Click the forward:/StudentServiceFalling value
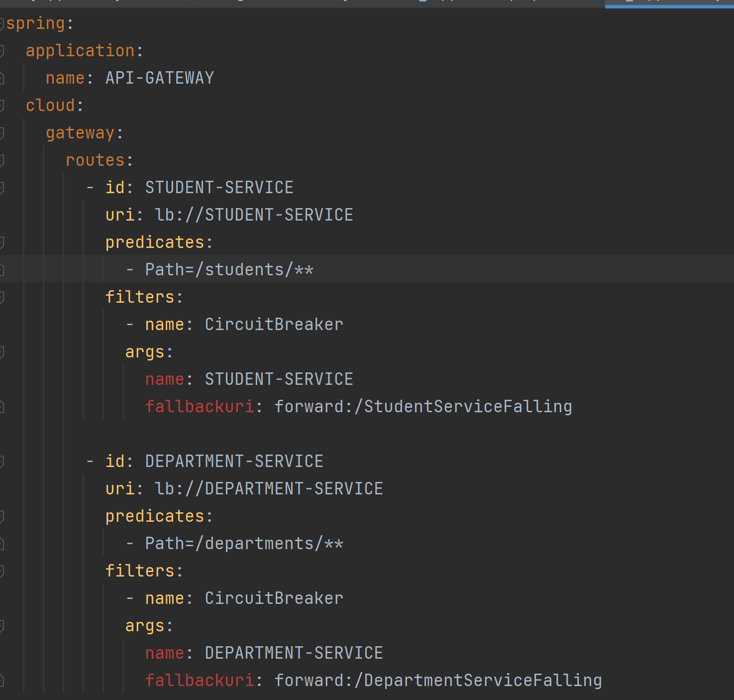Viewport: 734px width, 700px height. tap(423, 407)
